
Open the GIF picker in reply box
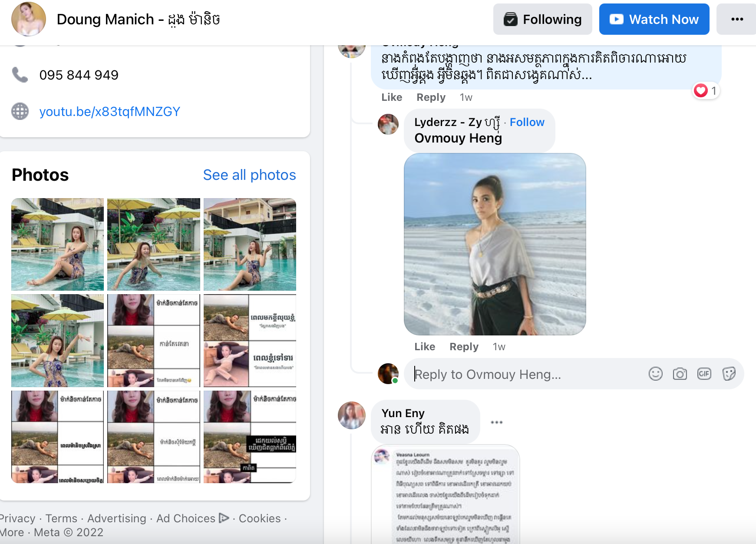pyautogui.click(x=704, y=374)
